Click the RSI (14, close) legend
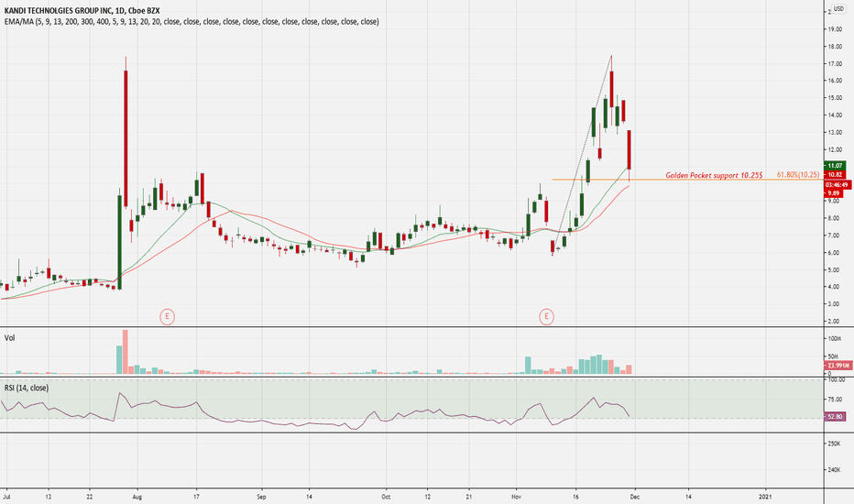 coord(27,388)
